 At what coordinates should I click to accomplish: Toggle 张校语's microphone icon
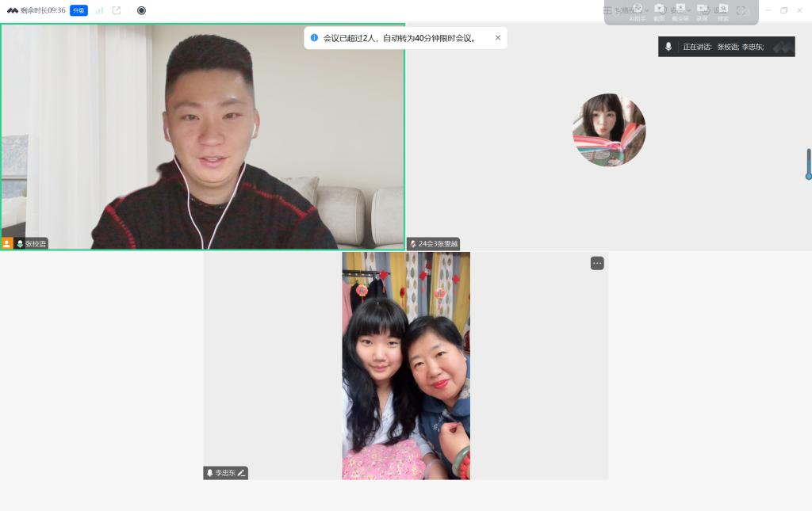pos(20,244)
